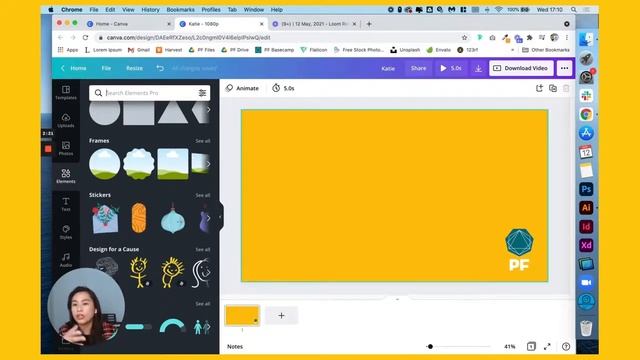Screen dimensions: 640x360
Task: Open the Audio sidebar panel
Action: click(x=66, y=260)
